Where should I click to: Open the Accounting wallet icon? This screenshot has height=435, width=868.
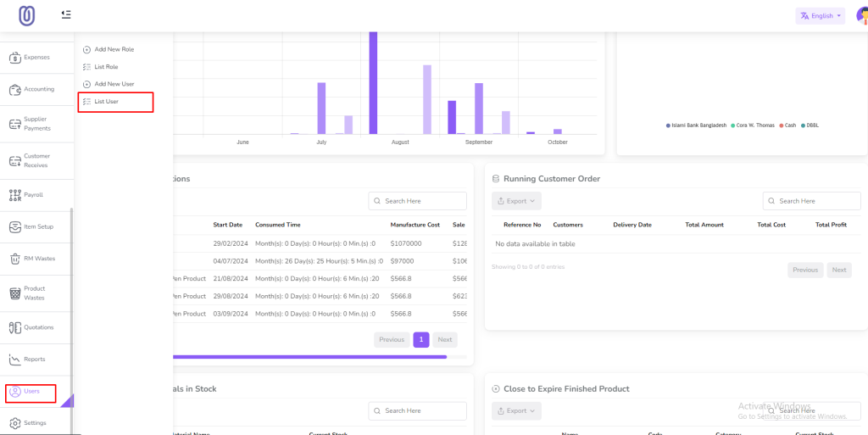[x=15, y=89]
